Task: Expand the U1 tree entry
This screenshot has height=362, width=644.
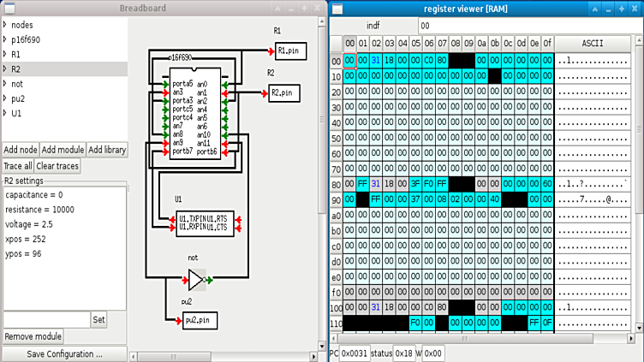Action: (5, 112)
